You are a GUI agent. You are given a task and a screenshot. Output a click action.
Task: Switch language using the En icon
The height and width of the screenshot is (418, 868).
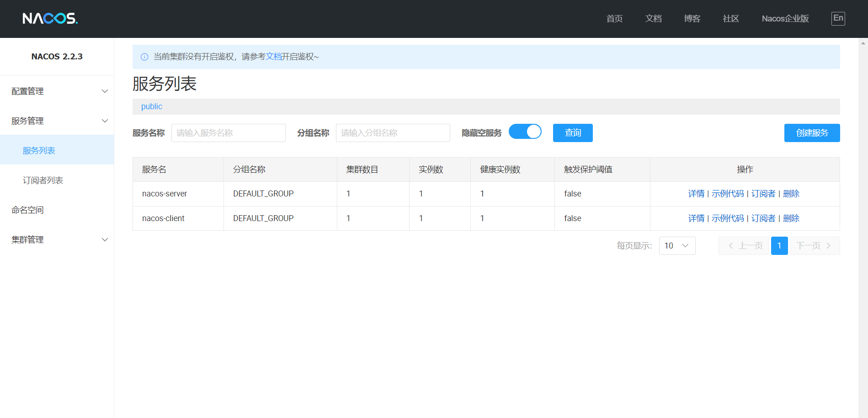838,18
